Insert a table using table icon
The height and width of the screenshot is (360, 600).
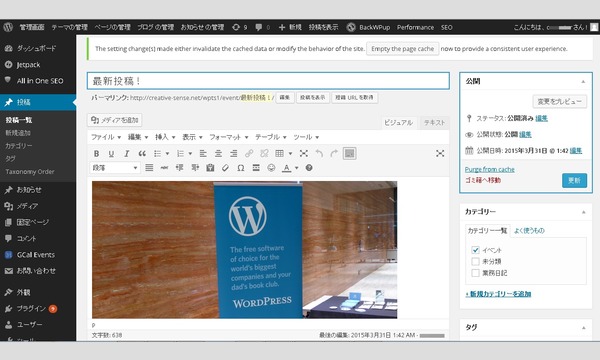(279, 153)
